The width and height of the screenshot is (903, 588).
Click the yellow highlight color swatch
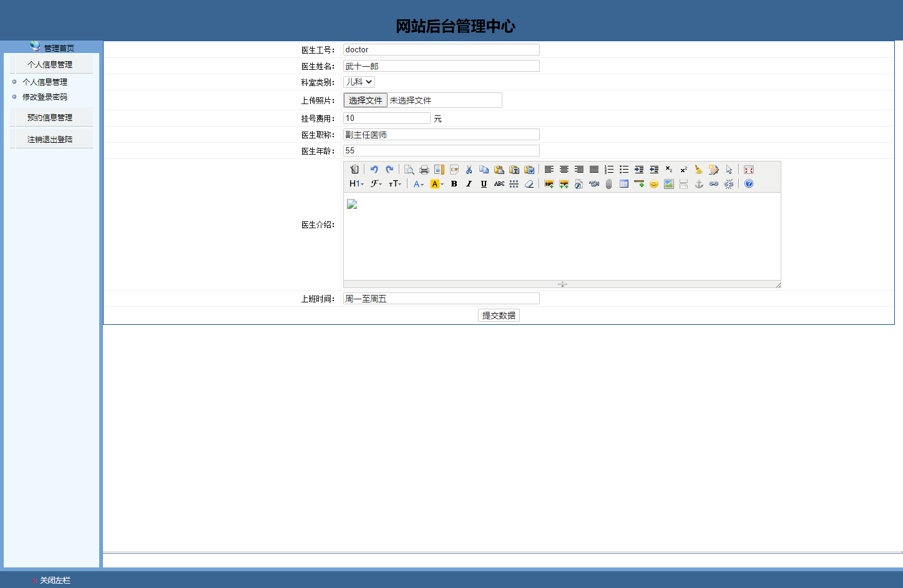436,183
